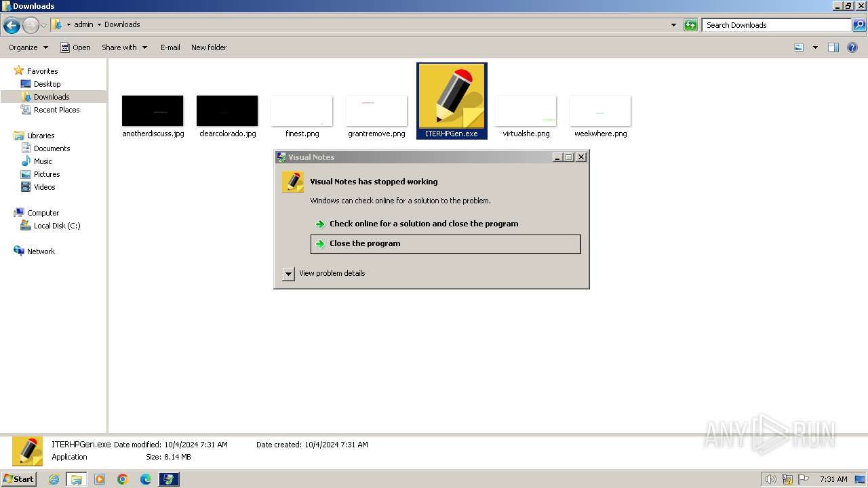Open Windows Media Player from taskbar
This screenshot has height=488, width=868.
click(x=100, y=479)
